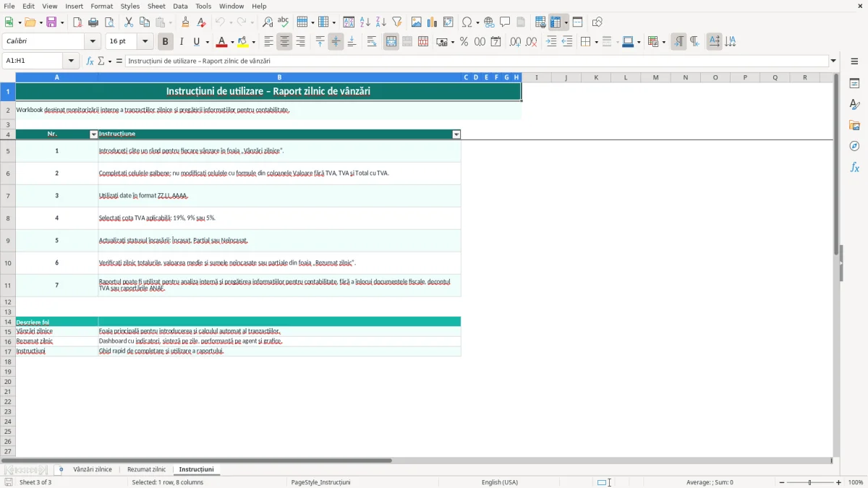Insert a pivot table
Image resolution: width=868 pixels, height=488 pixels.
coord(448,22)
